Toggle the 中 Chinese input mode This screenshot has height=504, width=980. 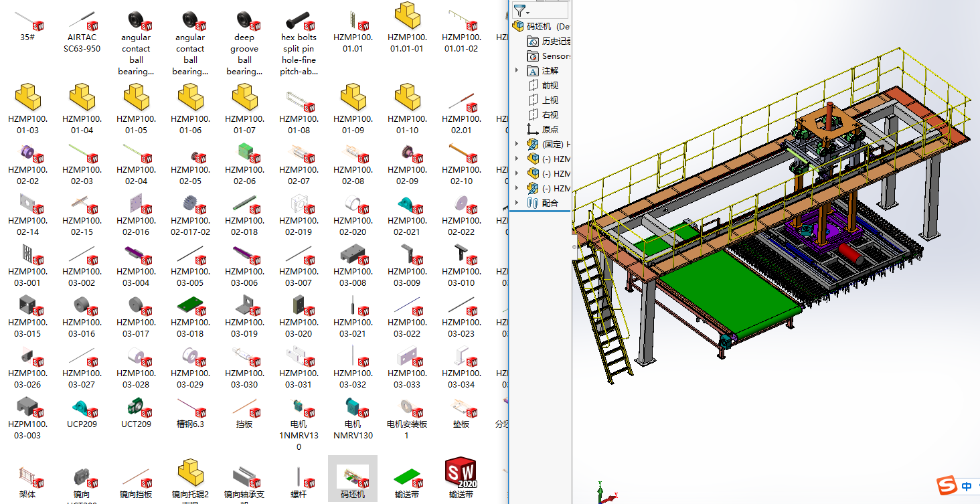tap(967, 487)
